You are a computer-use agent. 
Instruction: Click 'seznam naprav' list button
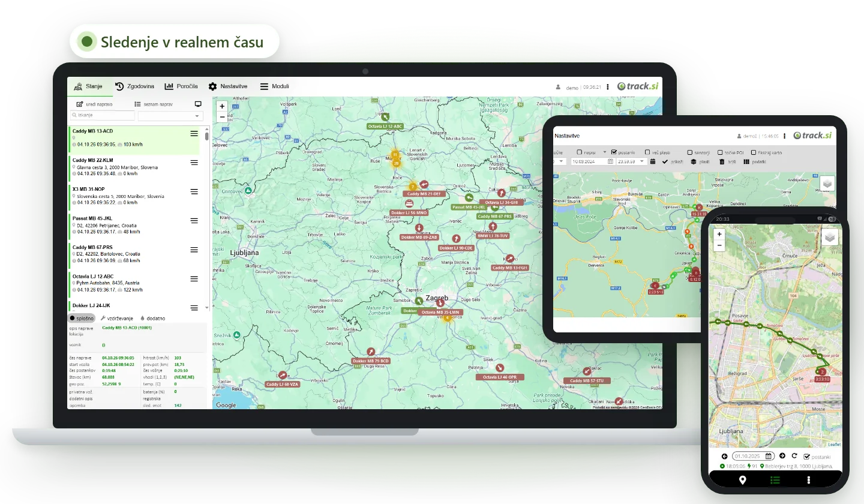pyautogui.click(x=154, y=104)
